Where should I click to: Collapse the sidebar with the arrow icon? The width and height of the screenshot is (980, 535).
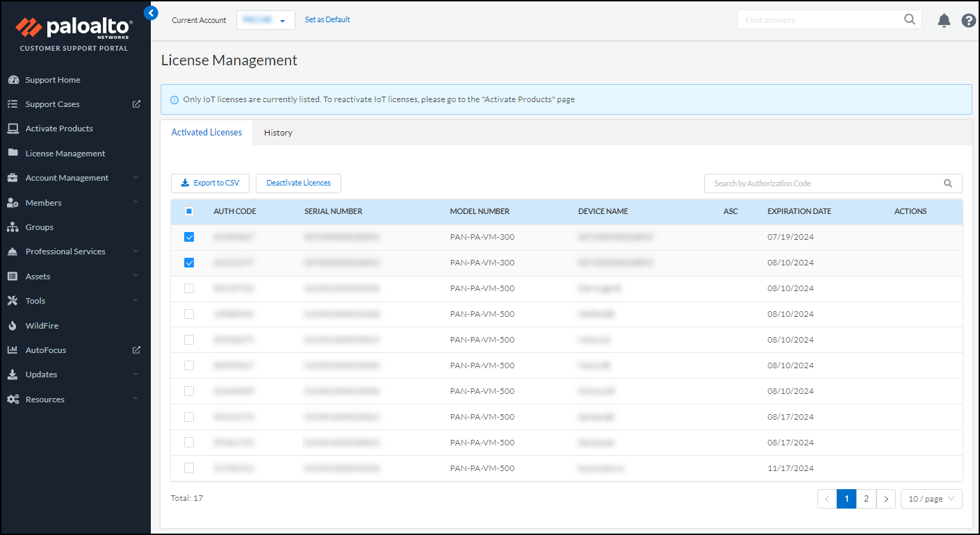[x=151, y=13]
